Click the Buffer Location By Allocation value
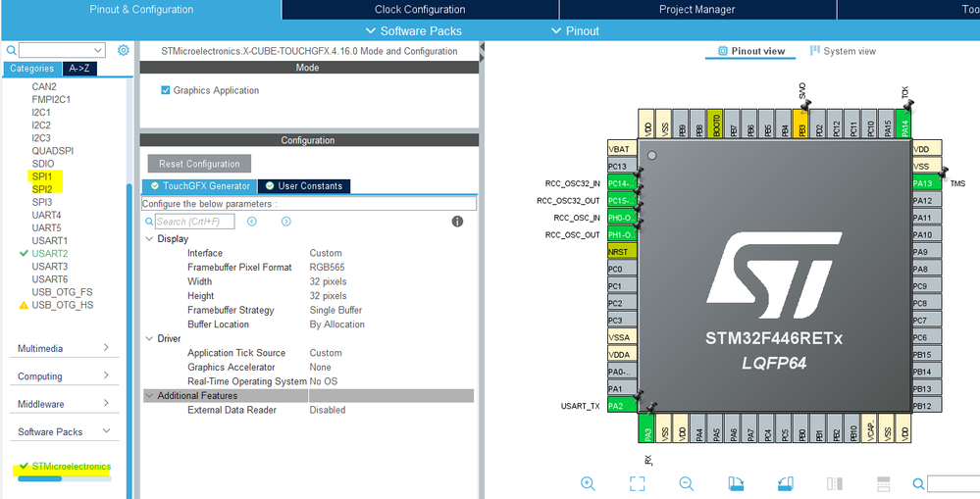The image size is (980, 499). coord(336,324)
